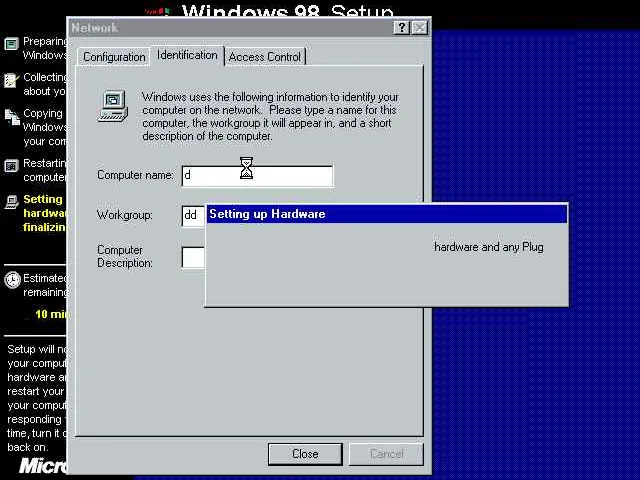Click the question mark help button
The image size is (640, 480).
pyautogui.click(x=402, y=28)
